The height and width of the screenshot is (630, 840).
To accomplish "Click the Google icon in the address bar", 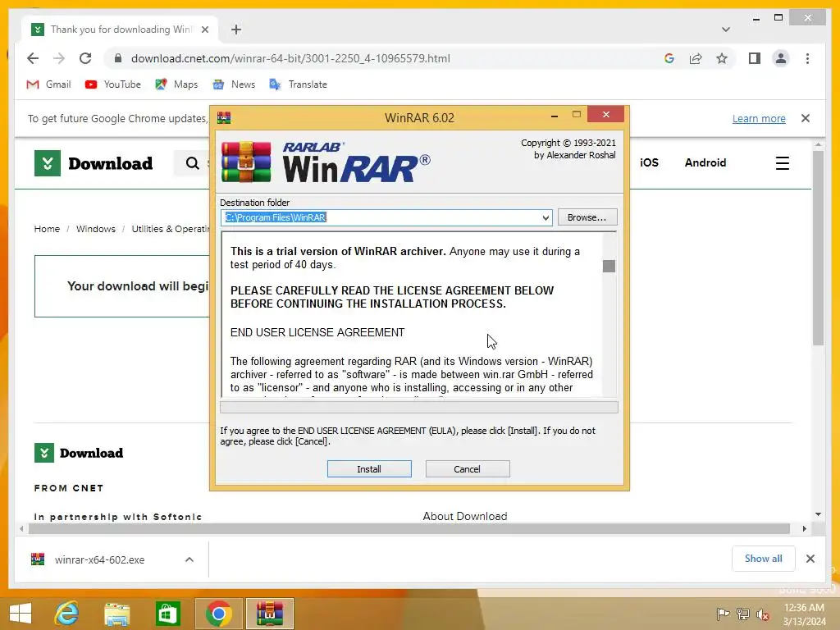I will coord(669,58).
